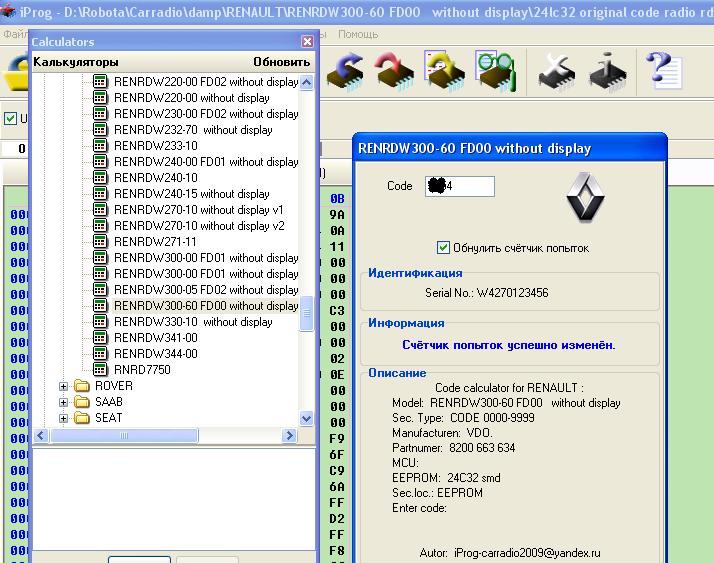The width and height of the screenshot is (714, 563).
Task: Click calculator icon beside RENRDW341-00
Action: click(x=100, y=338)
